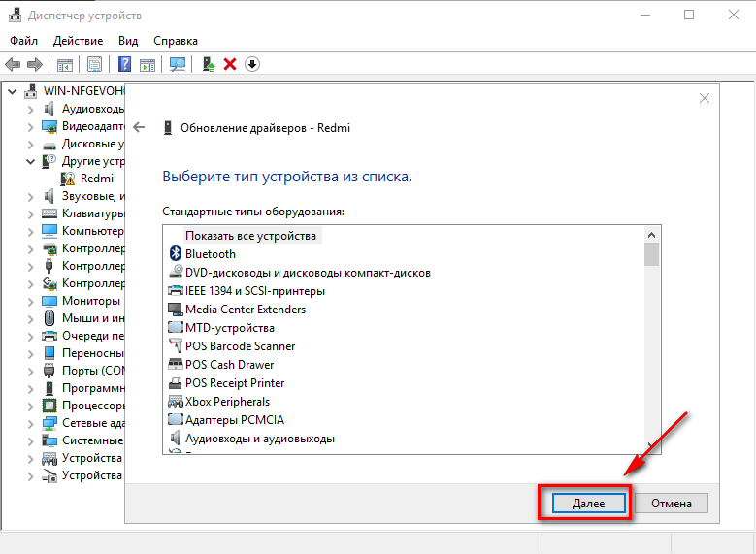Expand the Мониторы tree node

(30, 301)
